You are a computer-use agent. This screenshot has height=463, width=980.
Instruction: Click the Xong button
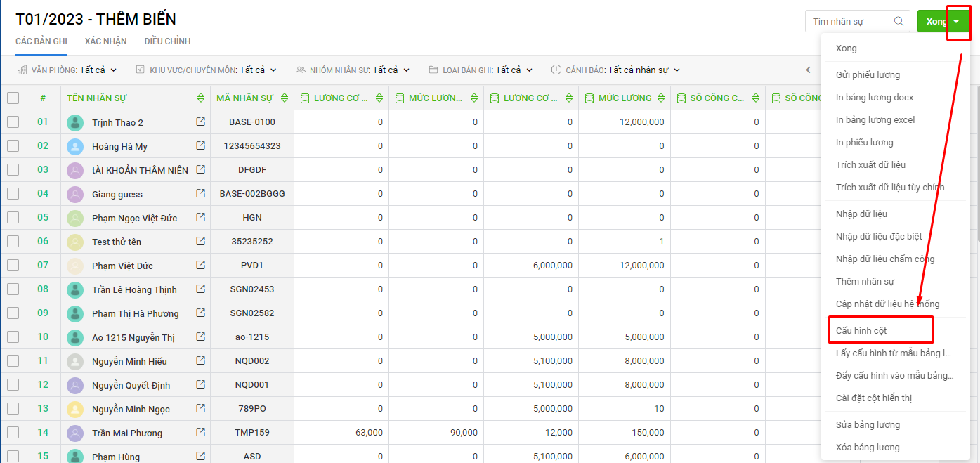point(934,21)
